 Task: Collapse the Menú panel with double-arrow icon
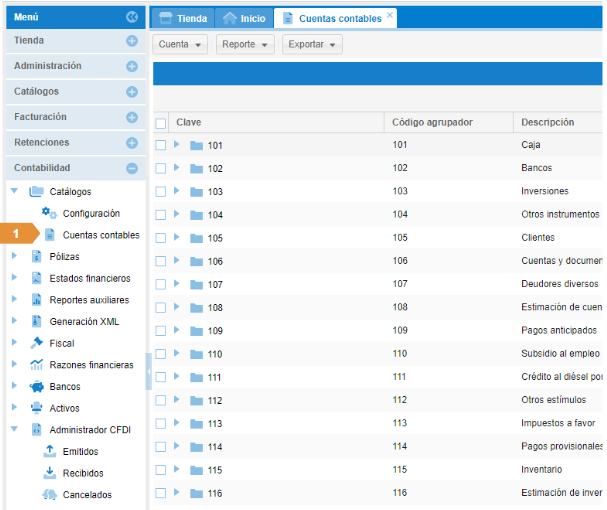[131, 17]
